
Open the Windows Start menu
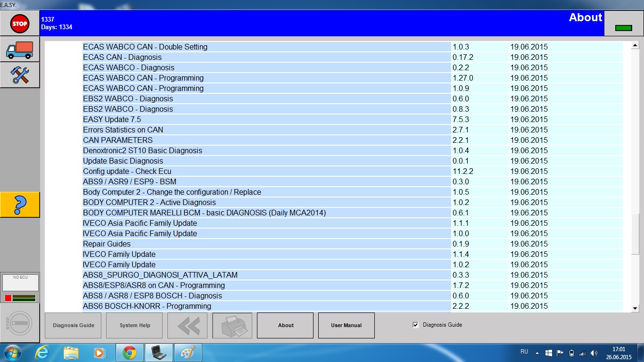pos(13,353)
